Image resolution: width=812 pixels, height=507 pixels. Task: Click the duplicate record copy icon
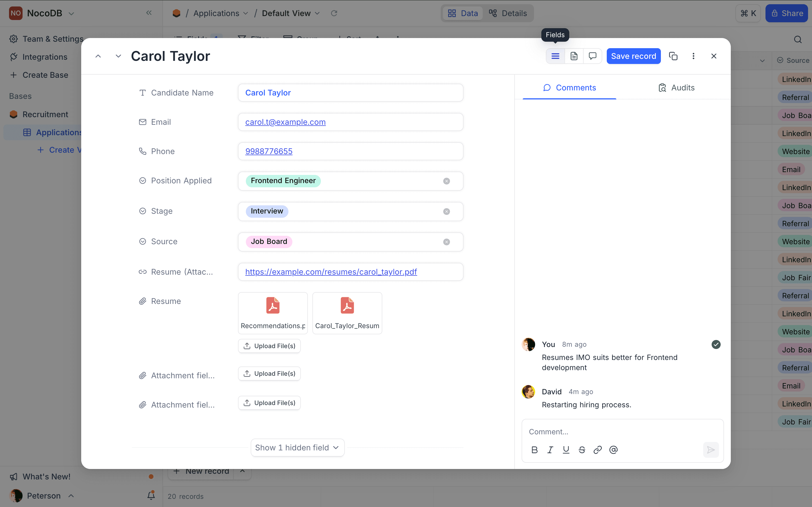pyautogui.click(x=673, y=56)
